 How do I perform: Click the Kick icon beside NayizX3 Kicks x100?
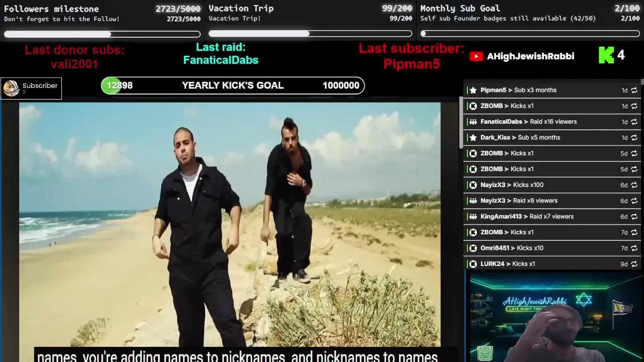click(473, 185)
